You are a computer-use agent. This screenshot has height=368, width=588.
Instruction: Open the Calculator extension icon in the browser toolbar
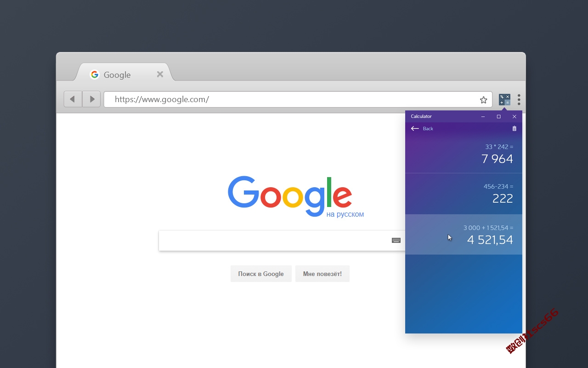504,99
